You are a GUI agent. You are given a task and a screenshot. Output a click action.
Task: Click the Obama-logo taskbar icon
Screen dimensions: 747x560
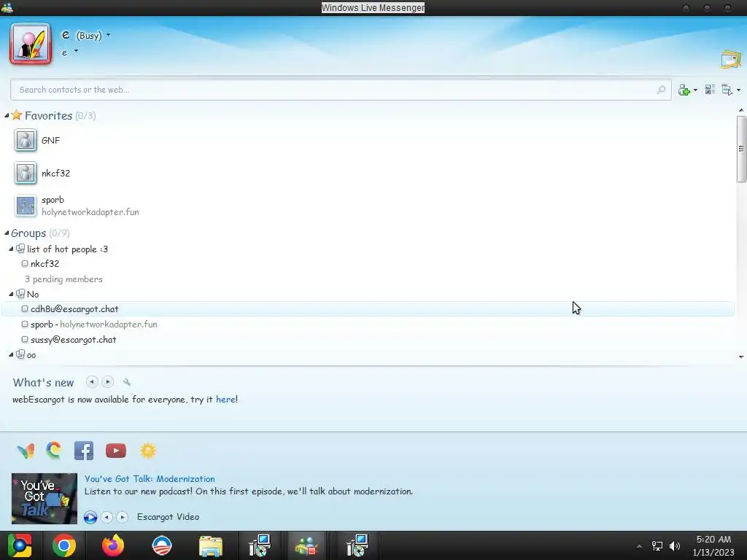click(x=162, y=545)
